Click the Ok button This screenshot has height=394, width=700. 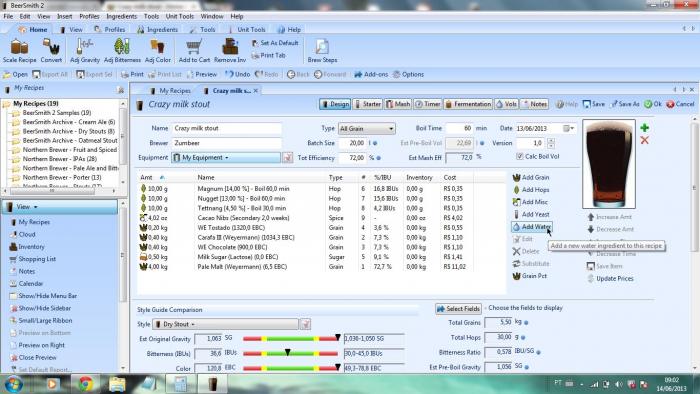(x=653, y=104)
